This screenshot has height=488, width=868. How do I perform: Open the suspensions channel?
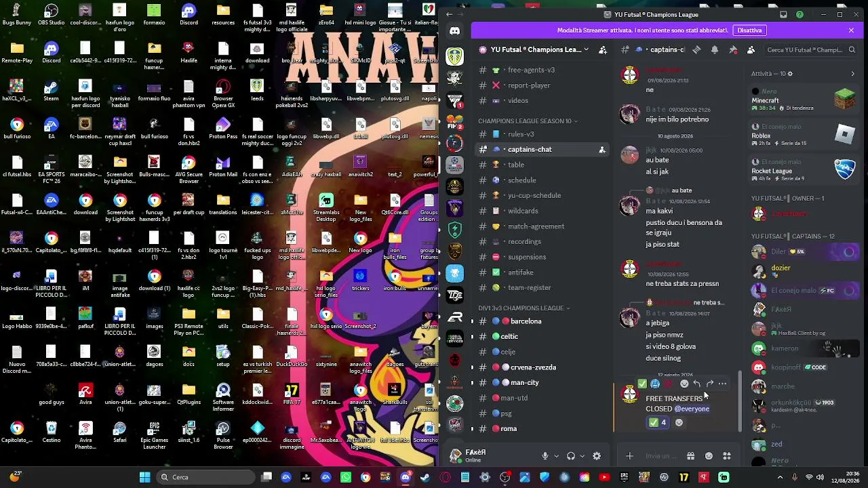tap(541, 257)
